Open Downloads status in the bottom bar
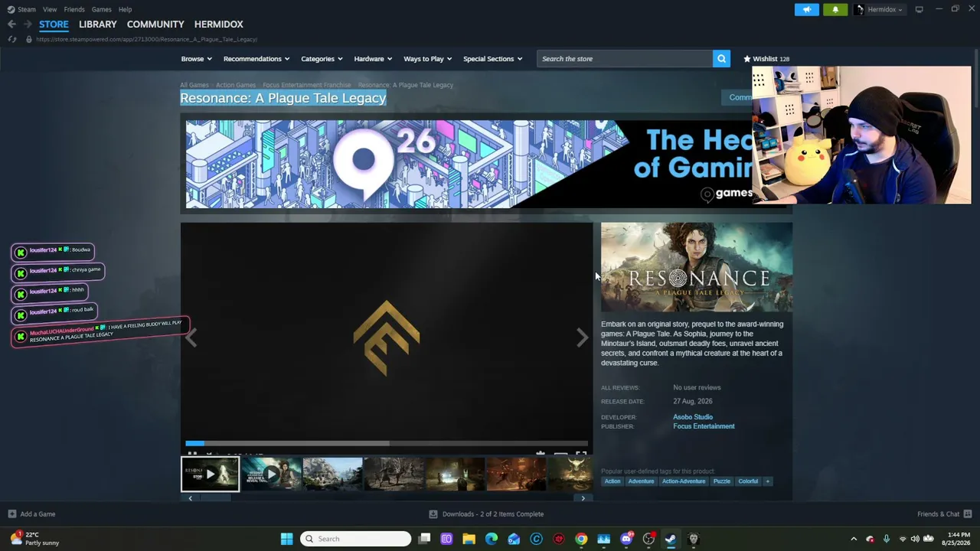The width and height of the screenshot is (980, 551). point(487,514)
